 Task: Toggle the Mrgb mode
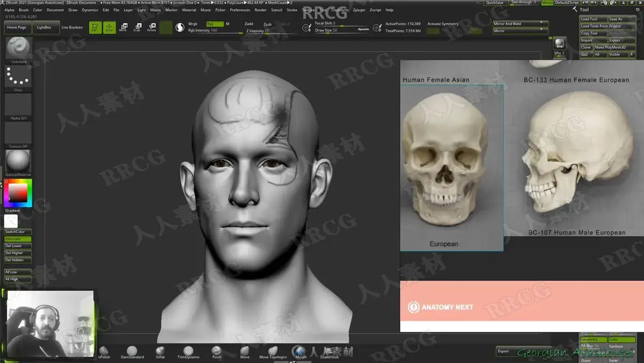tap(193, 24)
